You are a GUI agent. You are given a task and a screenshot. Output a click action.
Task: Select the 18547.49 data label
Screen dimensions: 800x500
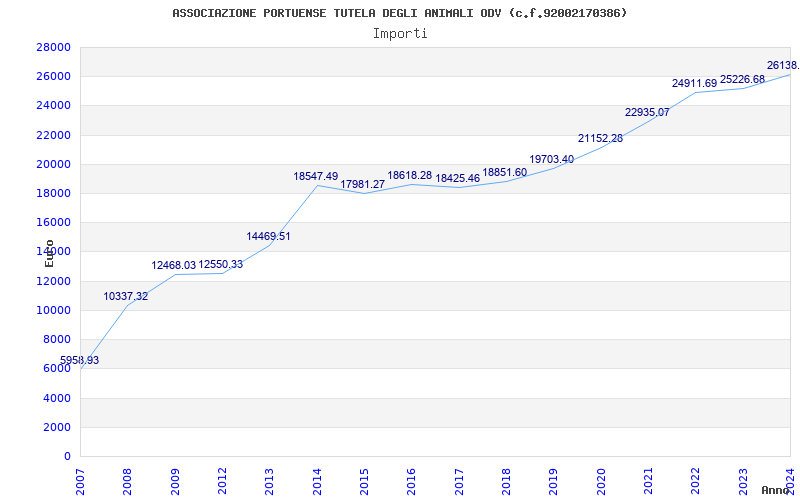click(x=315, y=176)
